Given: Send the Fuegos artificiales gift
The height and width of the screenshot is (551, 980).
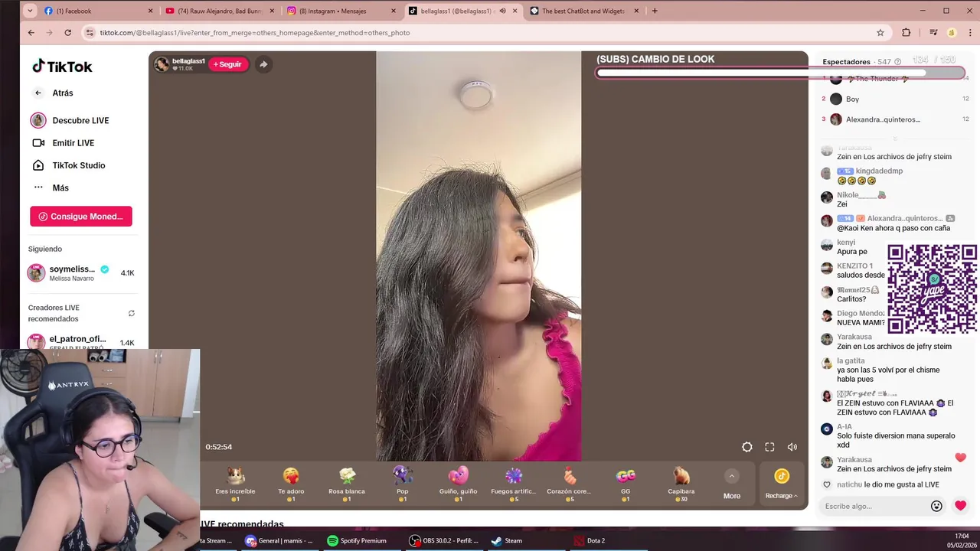Looking at the screenshot, I should point(514,484).
